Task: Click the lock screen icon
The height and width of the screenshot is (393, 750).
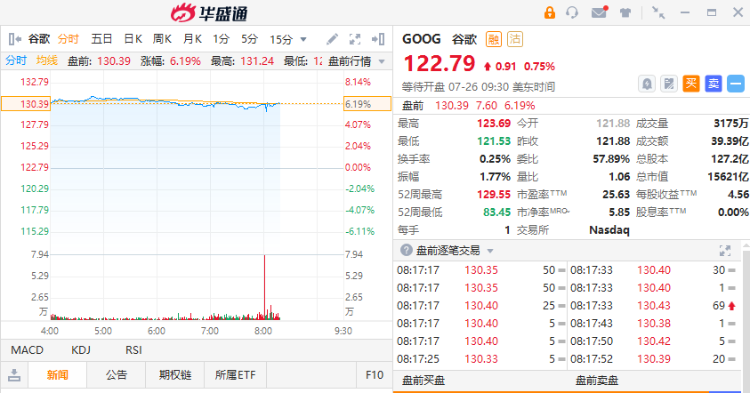Action: [x=550, y=12]
